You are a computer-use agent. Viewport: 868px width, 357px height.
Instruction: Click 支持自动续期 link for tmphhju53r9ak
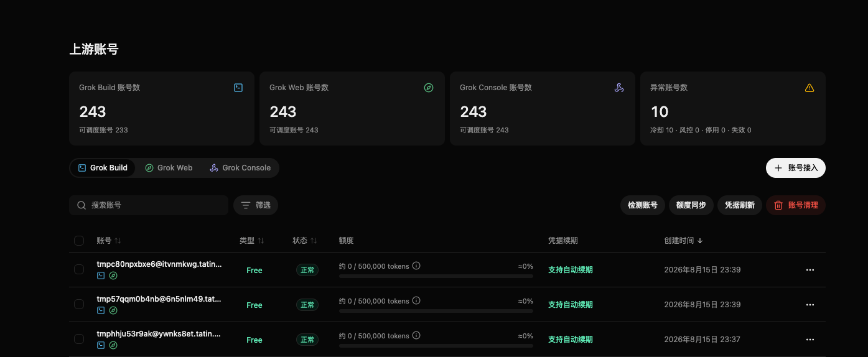pos(571,340)
